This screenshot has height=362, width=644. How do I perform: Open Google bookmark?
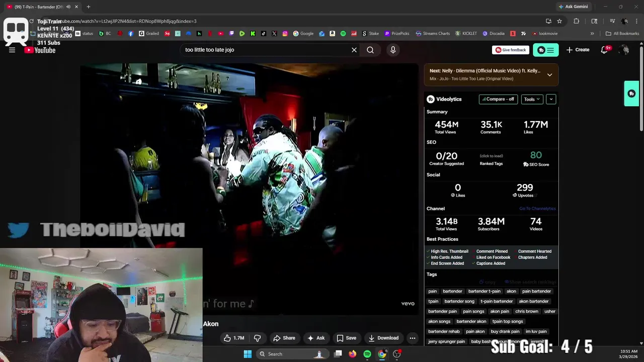[303, 34]
